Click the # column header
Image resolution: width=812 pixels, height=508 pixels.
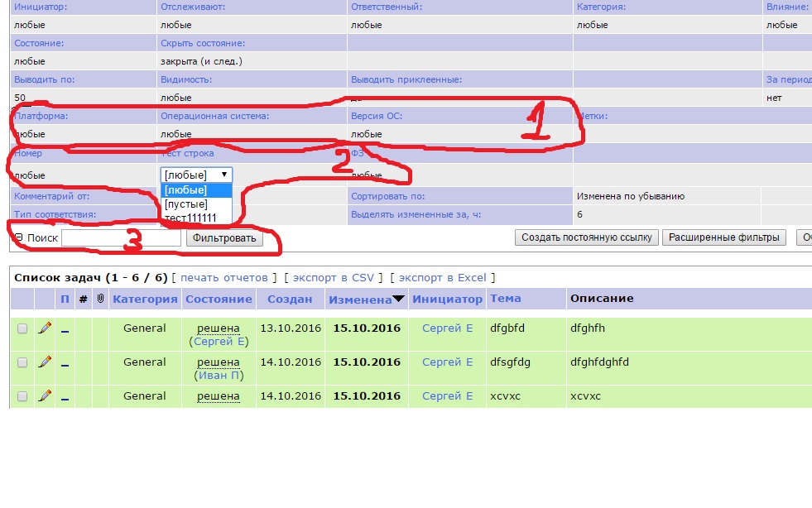click(83, 299)
